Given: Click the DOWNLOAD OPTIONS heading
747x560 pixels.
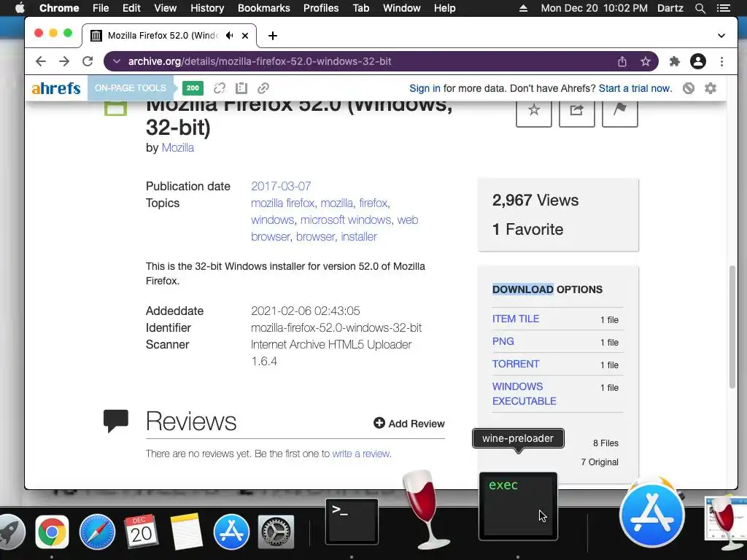Looking at the screenshot, I should pyautogui.click(x=547, y=289).
